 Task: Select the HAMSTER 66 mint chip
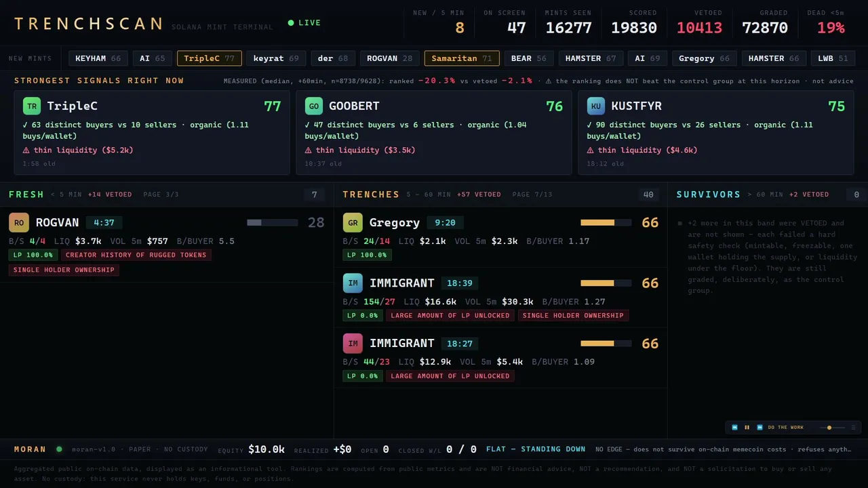[774, 58]
